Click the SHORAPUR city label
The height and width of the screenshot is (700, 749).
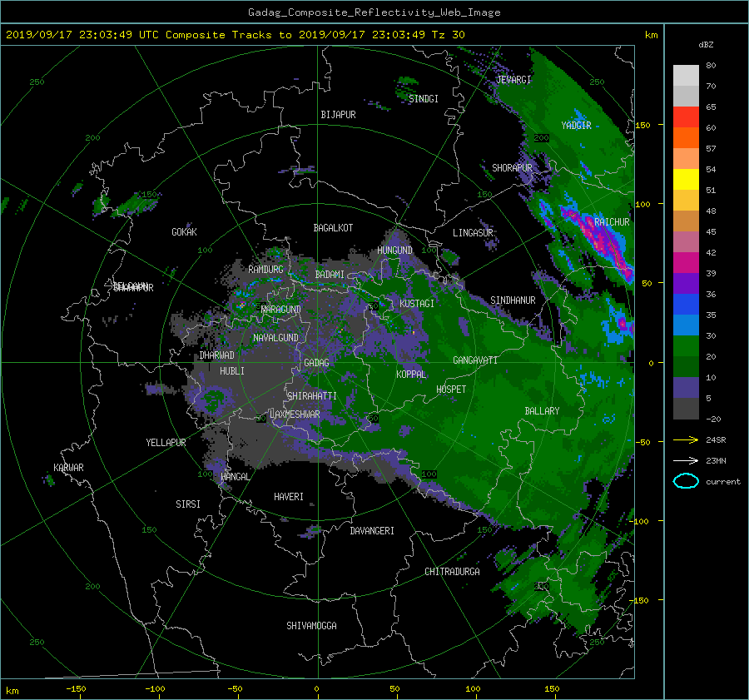(x=512, y=167)
